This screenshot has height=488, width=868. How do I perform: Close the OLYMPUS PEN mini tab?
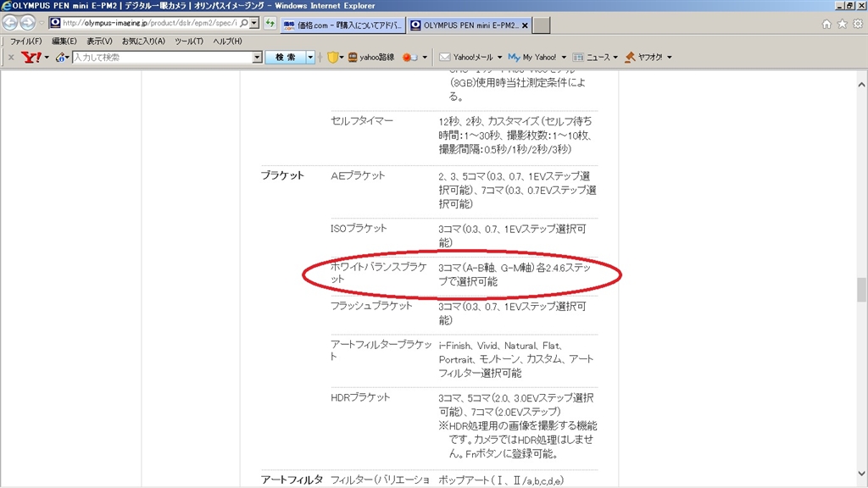[x=525, y=25]
